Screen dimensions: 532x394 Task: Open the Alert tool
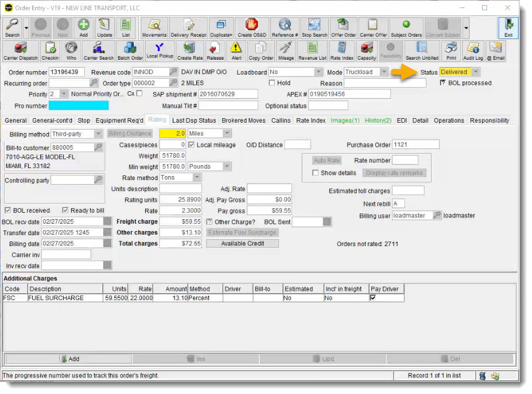point(236,51)
